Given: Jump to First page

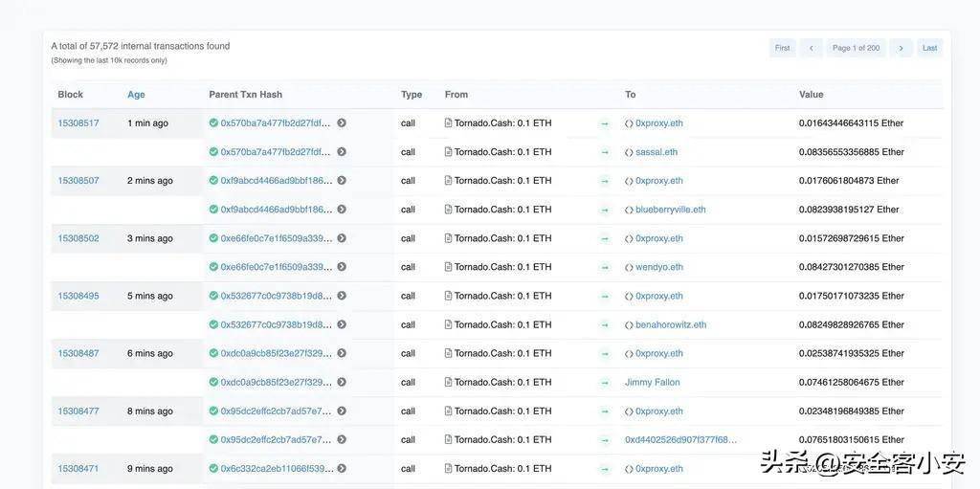Looking at the screenshot, I should pyautogui.click(x=782, y=48).
